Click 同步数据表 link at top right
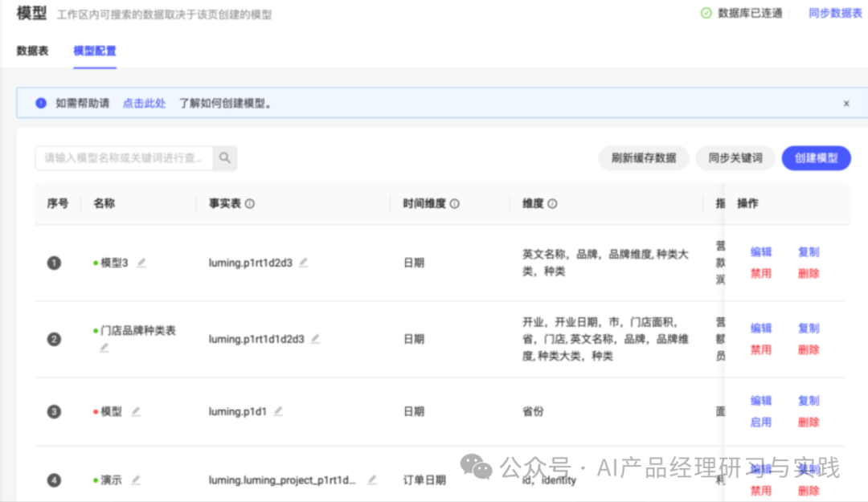 click(x=835, y=14)
